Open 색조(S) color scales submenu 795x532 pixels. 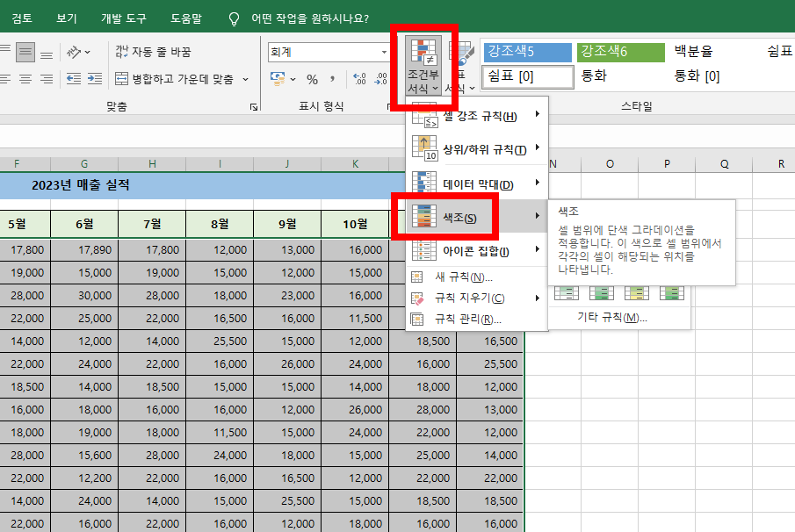pos(477,218)
